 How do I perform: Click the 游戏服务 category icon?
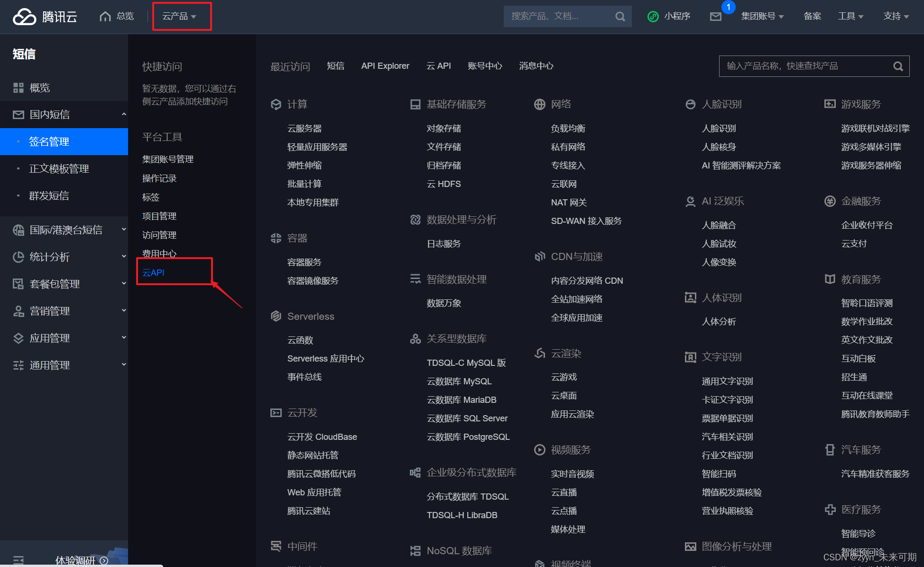[830, 104]
